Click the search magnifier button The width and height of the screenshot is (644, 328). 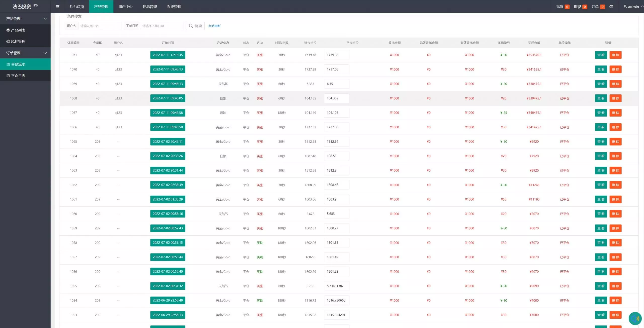(x=195, y=26)
